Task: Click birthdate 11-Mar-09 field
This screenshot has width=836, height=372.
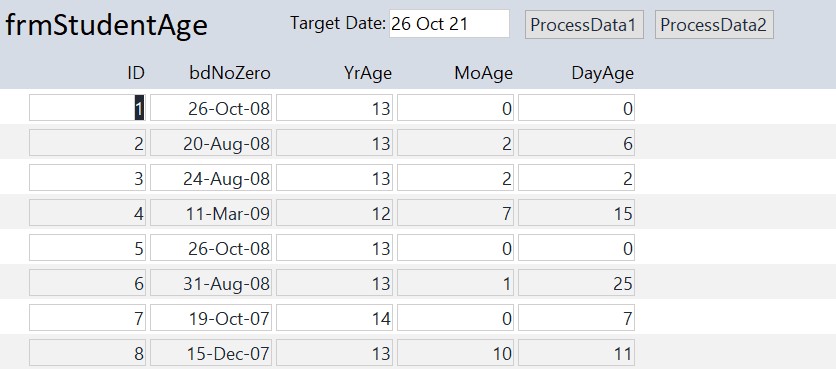Action: point(211,213)
